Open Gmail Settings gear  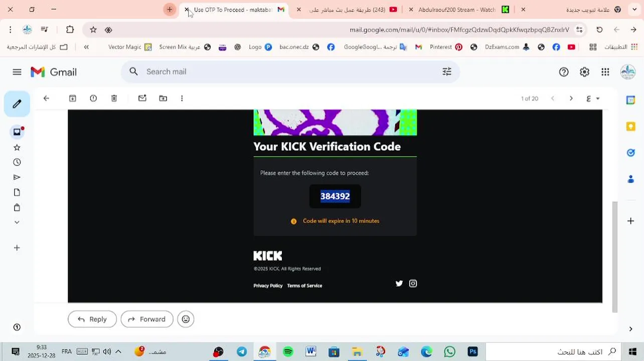coord(584,72)
